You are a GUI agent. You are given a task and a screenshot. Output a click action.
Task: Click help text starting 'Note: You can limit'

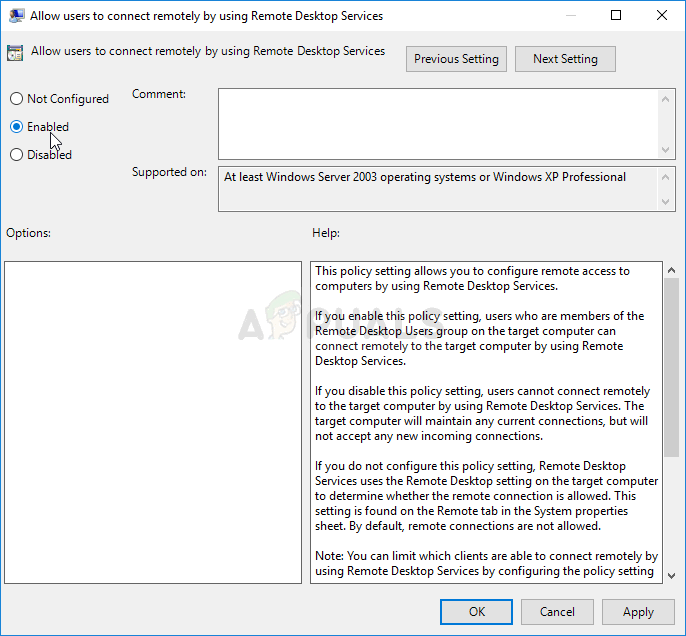point(486,563)
